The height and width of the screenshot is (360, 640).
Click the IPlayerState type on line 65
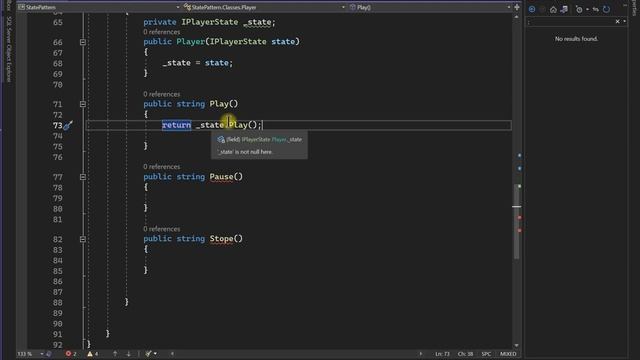tap(210, 22)
